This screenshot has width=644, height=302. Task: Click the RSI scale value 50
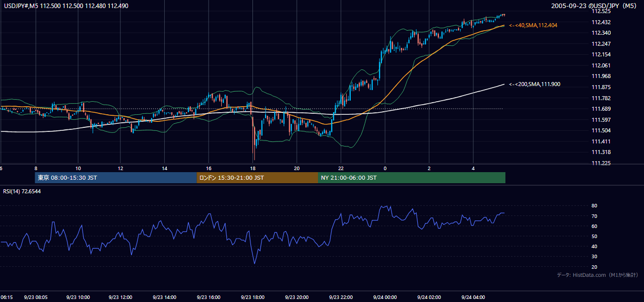pos(595,236)
